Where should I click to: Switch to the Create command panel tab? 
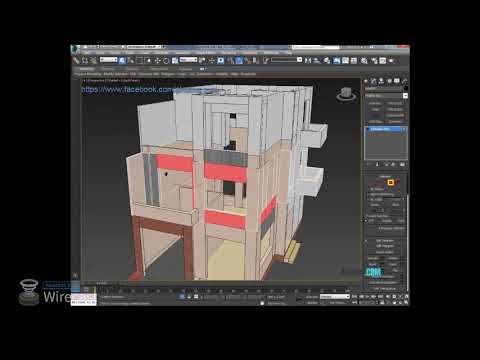(366, 81)
